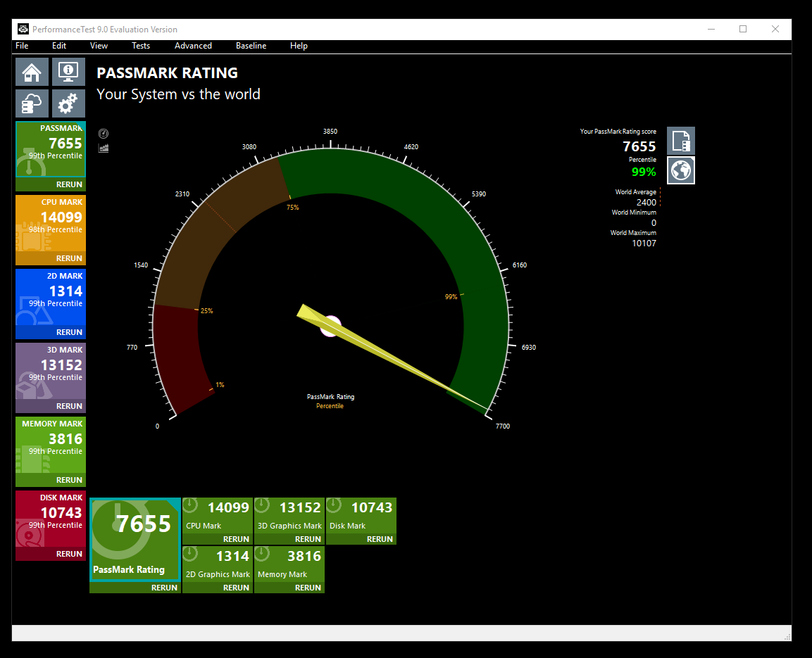This screenshot has height=658, width=812.
Task: Click the world globe comparison icon
Action: click(681, 170)
